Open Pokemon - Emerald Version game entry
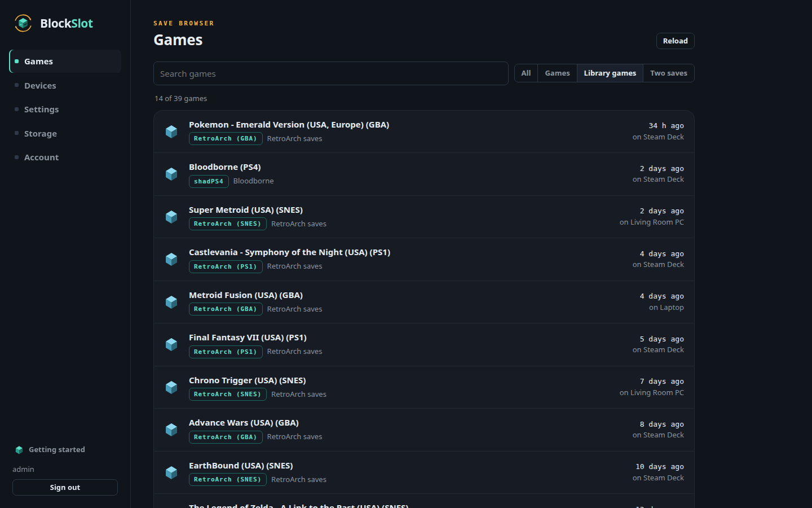Screen dimensions: 812x508 (424, 132)
